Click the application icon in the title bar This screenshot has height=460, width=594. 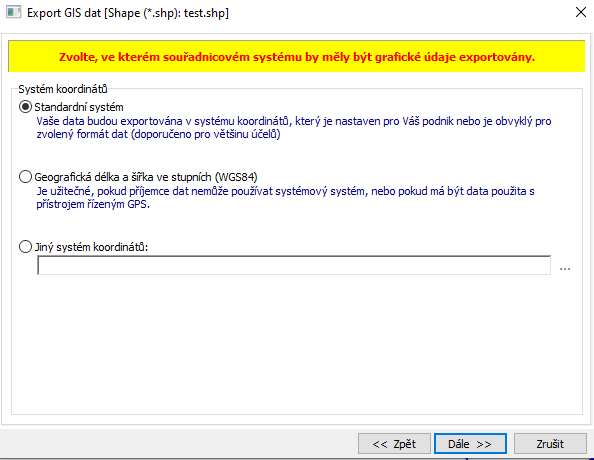(14, 13)
